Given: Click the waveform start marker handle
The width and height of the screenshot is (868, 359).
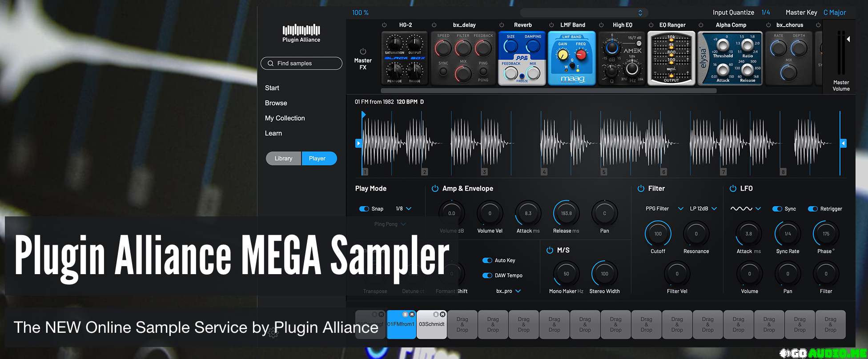Looking at the screenshot, I should tap(358, 143).
